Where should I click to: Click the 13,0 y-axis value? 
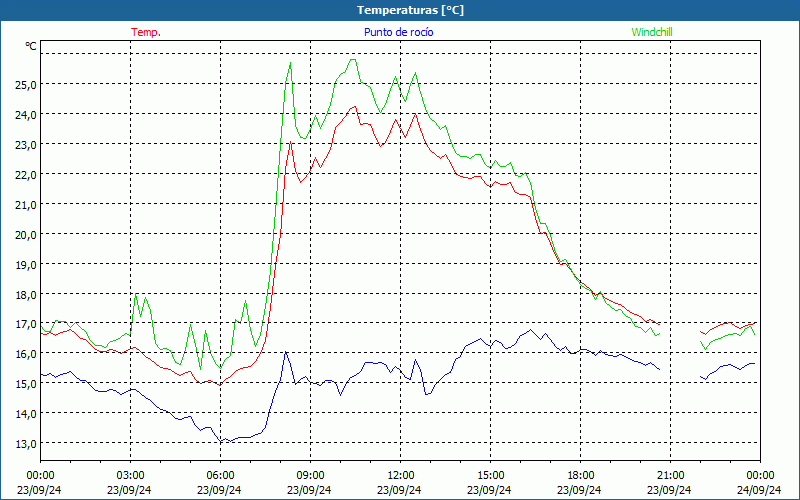[x=26, y=444]
